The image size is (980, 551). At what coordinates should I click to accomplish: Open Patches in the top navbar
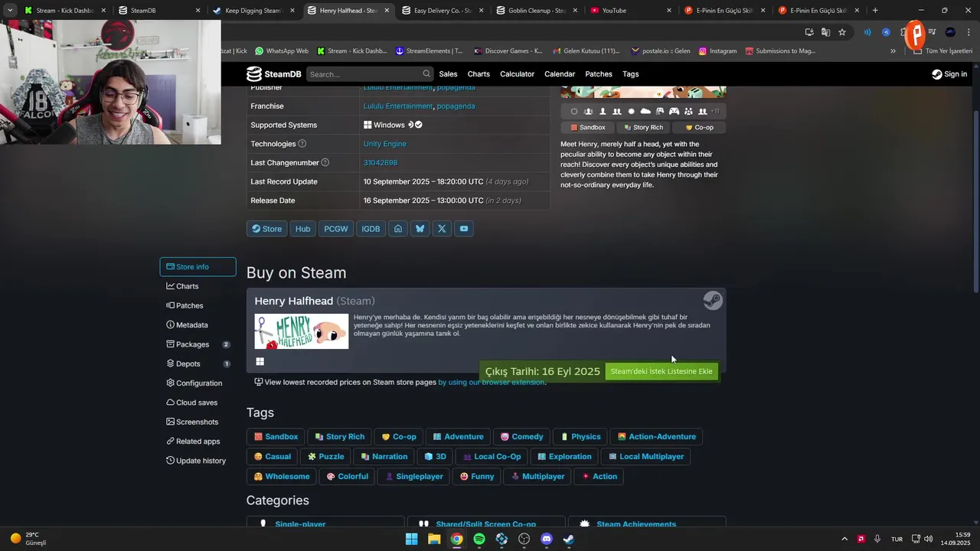point(599,74)
